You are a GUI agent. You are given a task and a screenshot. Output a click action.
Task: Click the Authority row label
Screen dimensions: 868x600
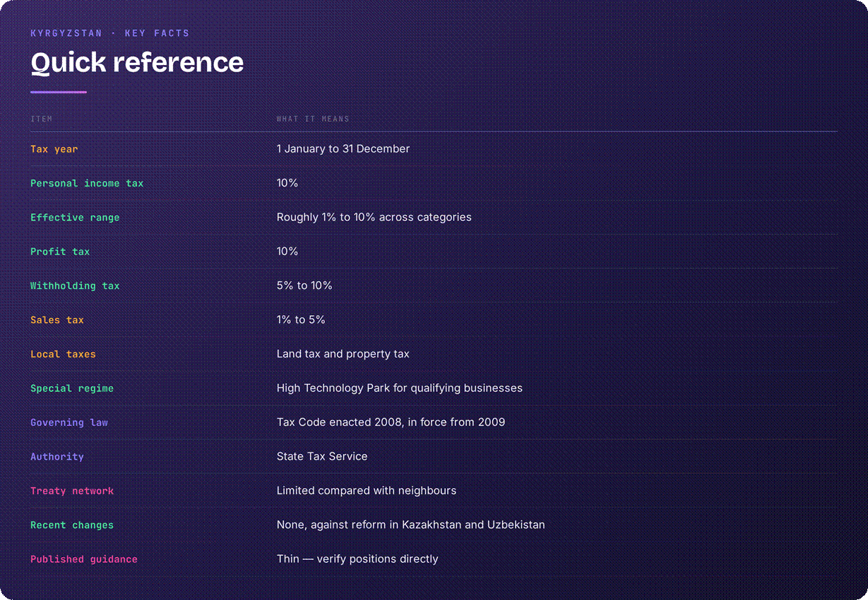coord(57,457)
